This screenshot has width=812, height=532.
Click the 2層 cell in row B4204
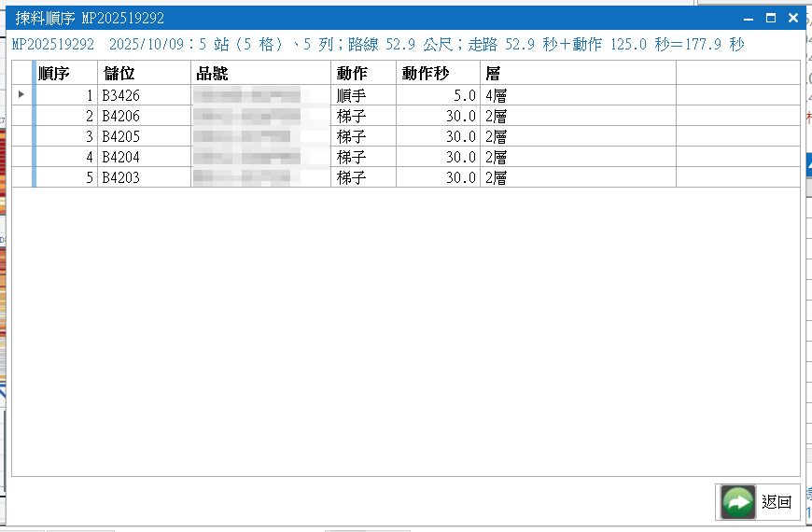pyautogui.click(x=578, y=157)
